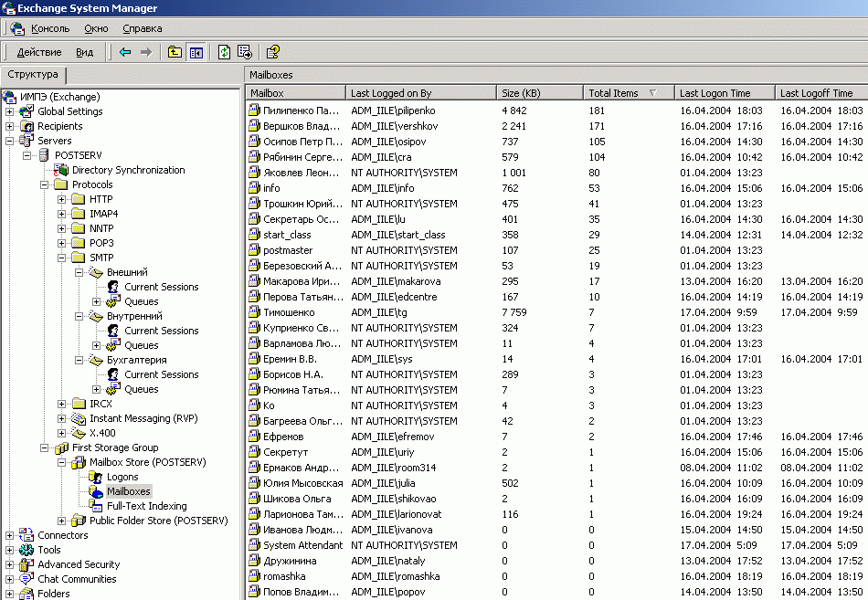Click the Directory Synchronization icon in the tree
868x600 pixels.
click(61, 170)
